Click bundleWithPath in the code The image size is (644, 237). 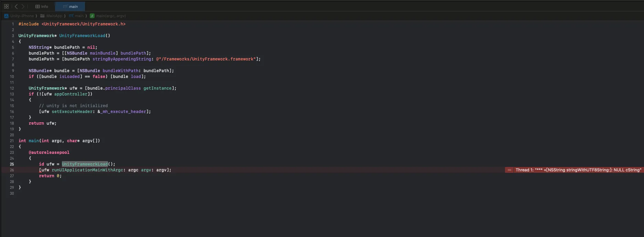coord(120,71)
